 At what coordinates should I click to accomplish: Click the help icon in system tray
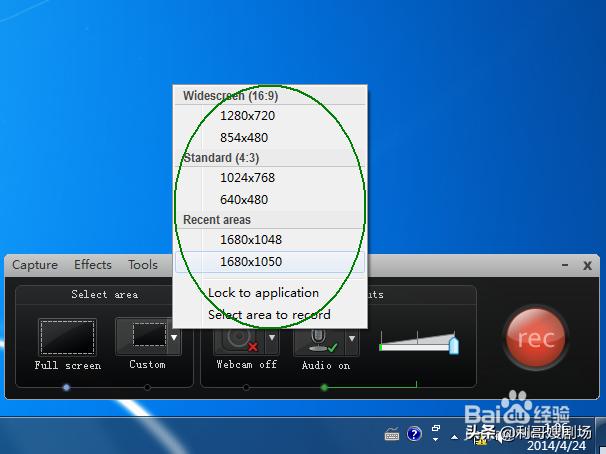(414, 434)
